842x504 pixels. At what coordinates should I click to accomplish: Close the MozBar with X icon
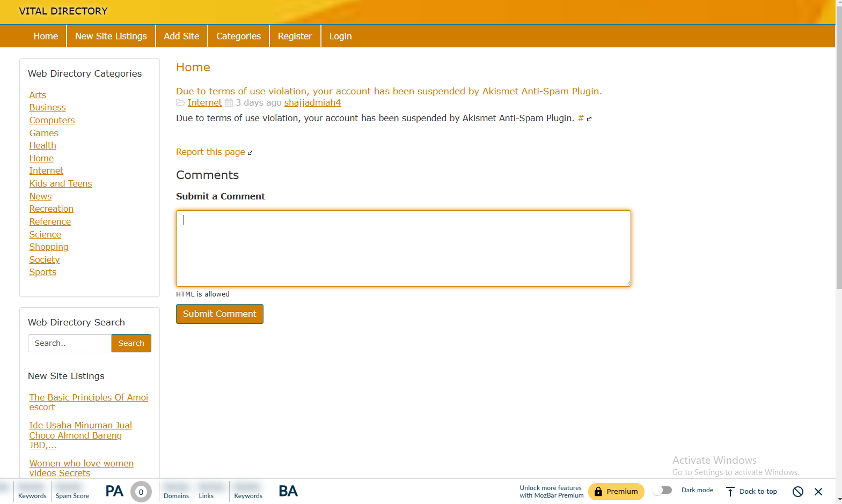[x=818, y=492]
